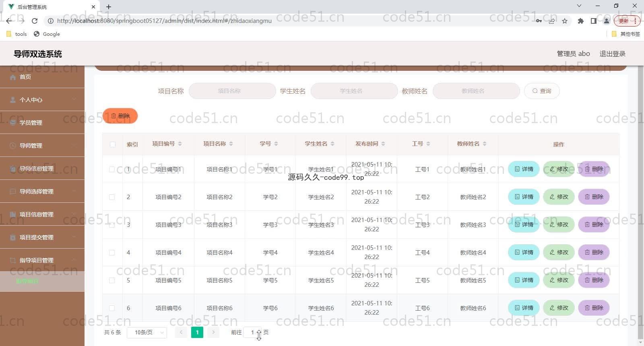Click 修改 for 项目编号5 row
The height and width of the screenshot is (346, 644).
559,280
